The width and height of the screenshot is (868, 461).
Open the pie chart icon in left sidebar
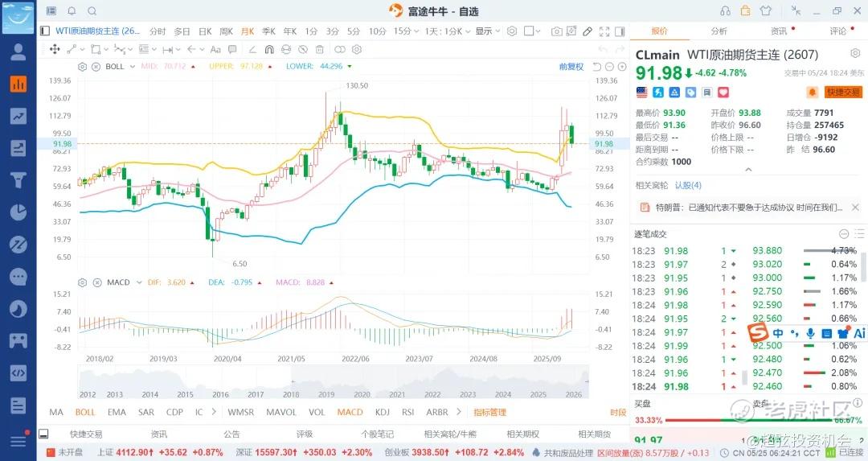click(x=18, y=212)
